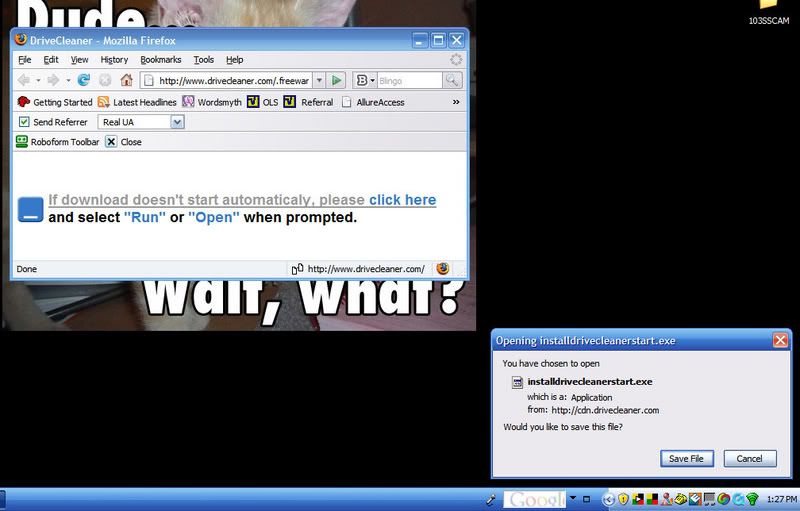
Task: Uncheck the Send Referrer checkbox
Action: 24,122
